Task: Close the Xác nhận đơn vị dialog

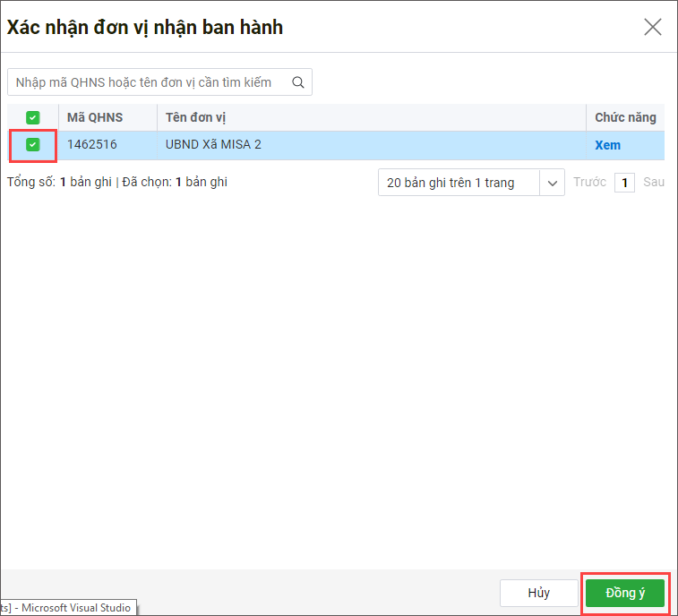Action: click(653, 27)
